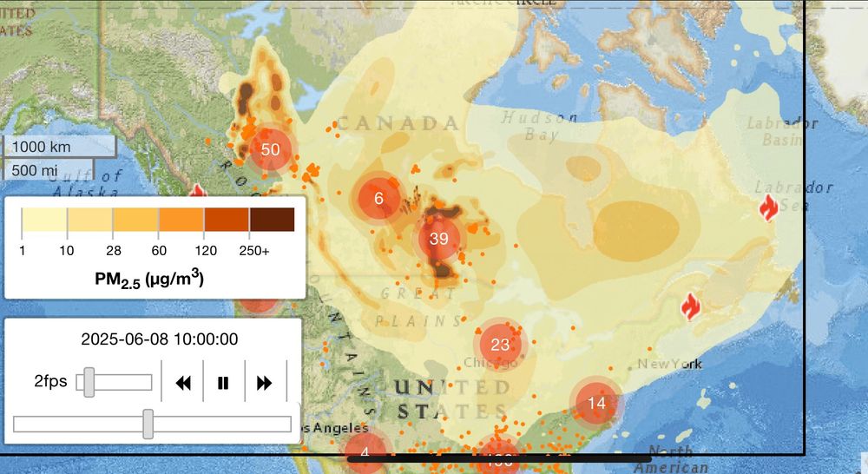Open the fire cluster marker labeled 14
The height and width of the screenshot is (474, 868).
click(x=596, y=403)
